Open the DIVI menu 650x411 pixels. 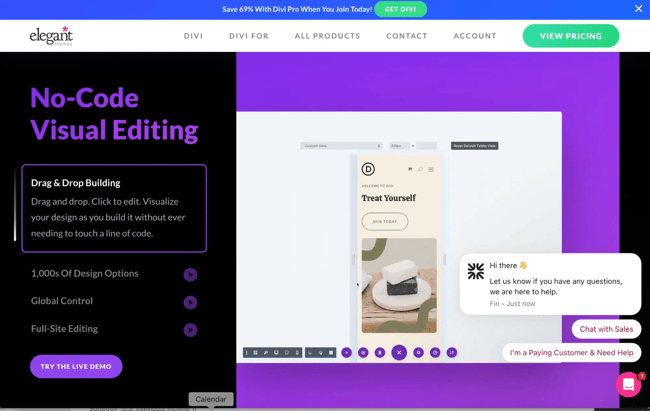point(194,36)
